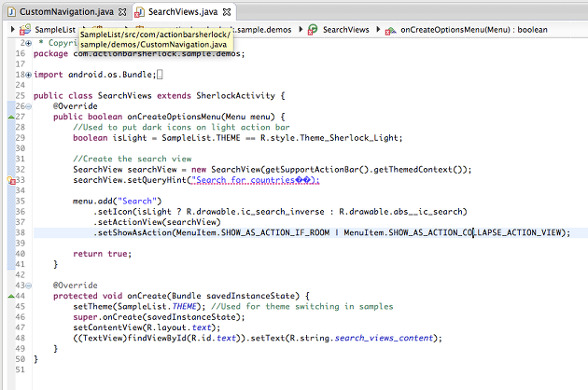Click the collapsed import ellipsis box

(160, 75)
